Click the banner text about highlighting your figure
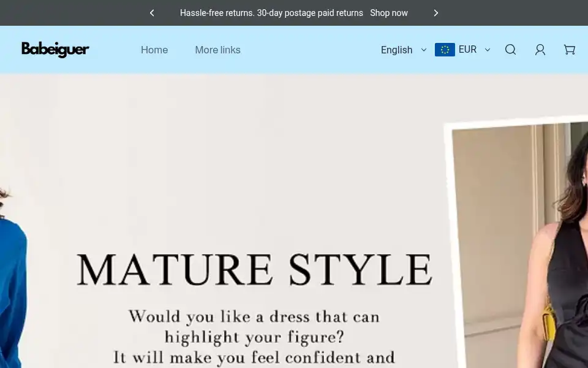Image resolution: width=588 pixels, height=368 pixels. (254, 327)
